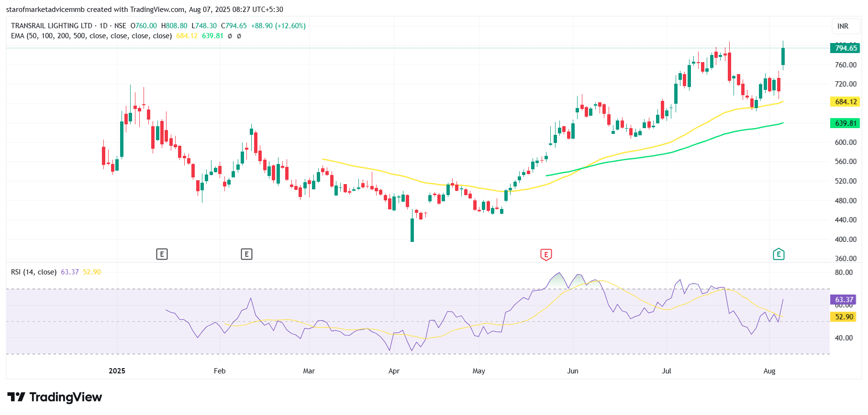Click the Jul label on time axis
This screenshot has width=868, height=415.
667,371
